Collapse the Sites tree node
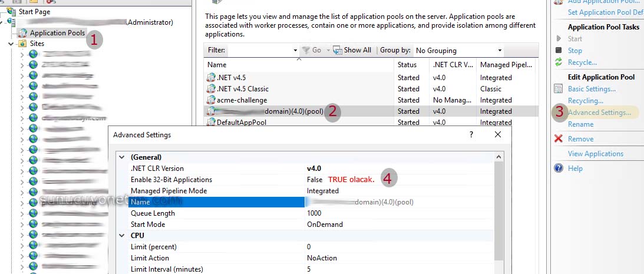This screenshot has height=274, width=644. tap(11, 44)
